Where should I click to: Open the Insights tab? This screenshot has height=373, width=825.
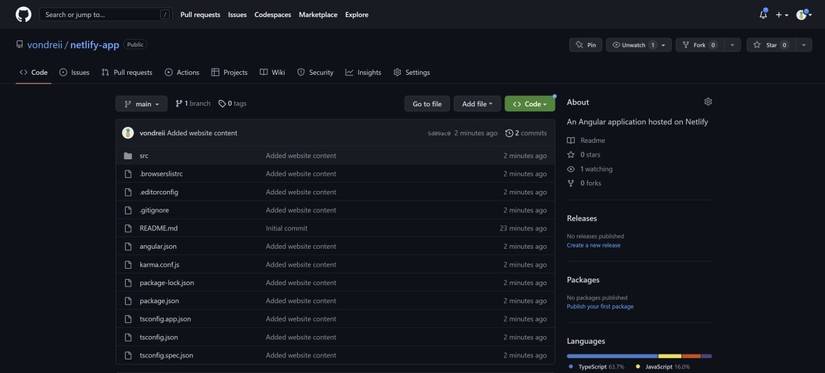(x=363, y=73)
